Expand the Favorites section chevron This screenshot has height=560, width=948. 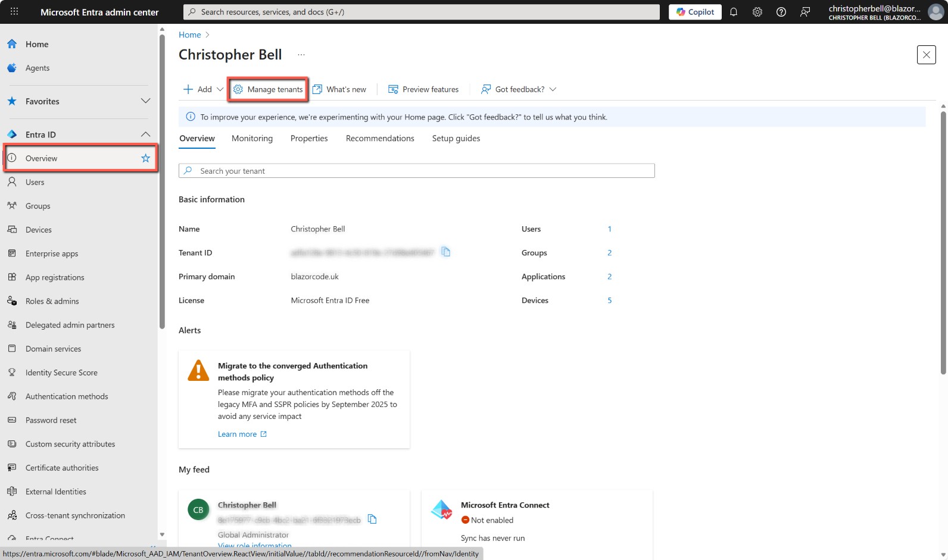pos(145,101)
